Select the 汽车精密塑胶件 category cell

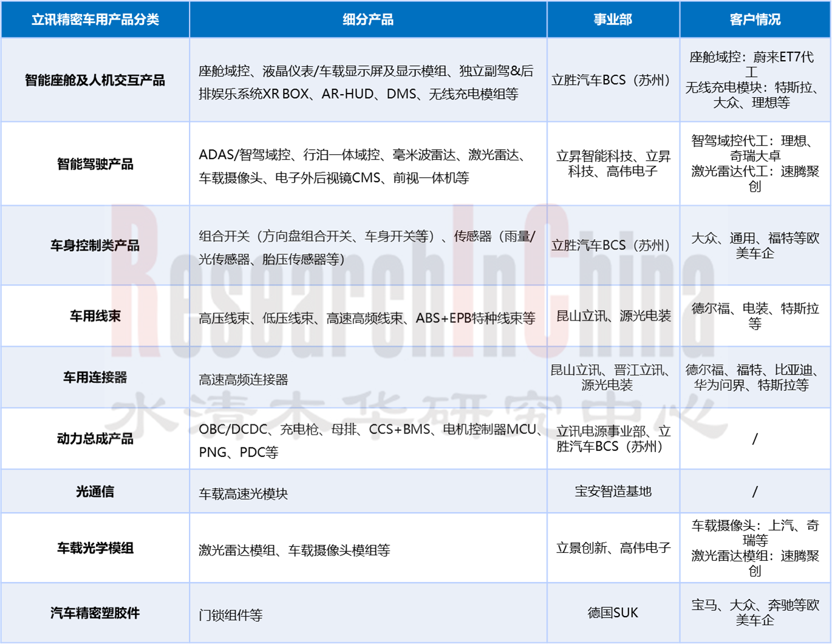click(x=95, y=613)
